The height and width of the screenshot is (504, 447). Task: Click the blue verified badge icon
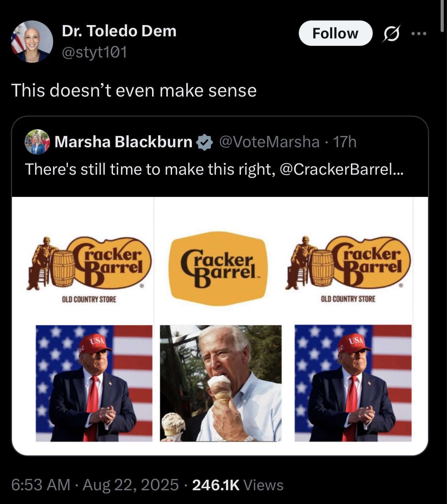[204, 142]
